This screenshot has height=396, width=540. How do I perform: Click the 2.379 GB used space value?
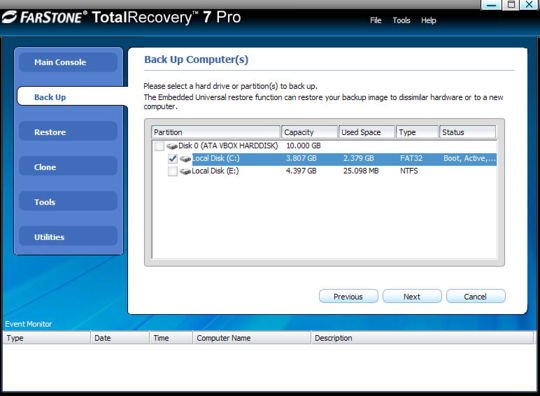click(x=359, y=158)
